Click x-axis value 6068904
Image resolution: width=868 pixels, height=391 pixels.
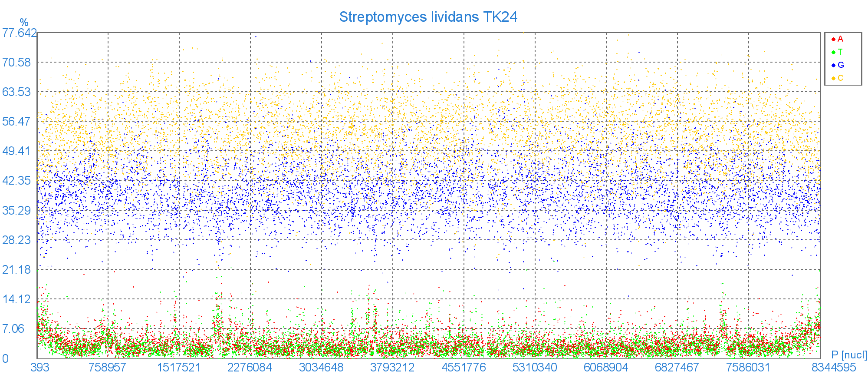coord(606,368)
